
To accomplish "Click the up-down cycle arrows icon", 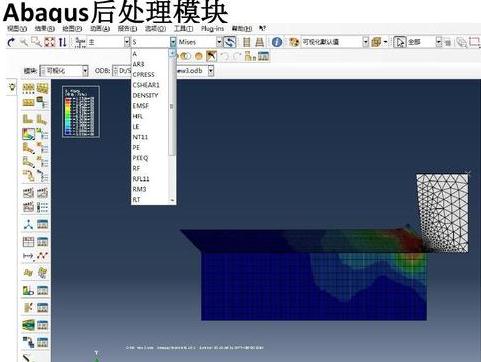I will (62, 42).
